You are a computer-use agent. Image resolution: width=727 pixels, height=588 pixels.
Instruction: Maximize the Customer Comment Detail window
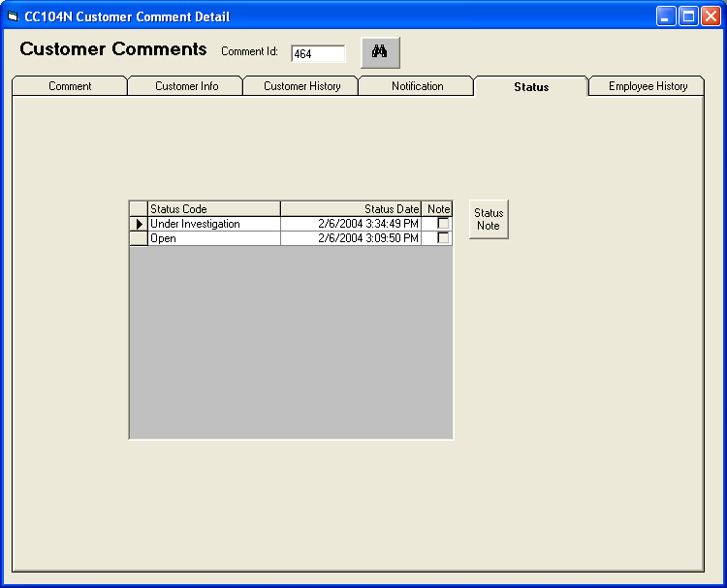(688, 16)
